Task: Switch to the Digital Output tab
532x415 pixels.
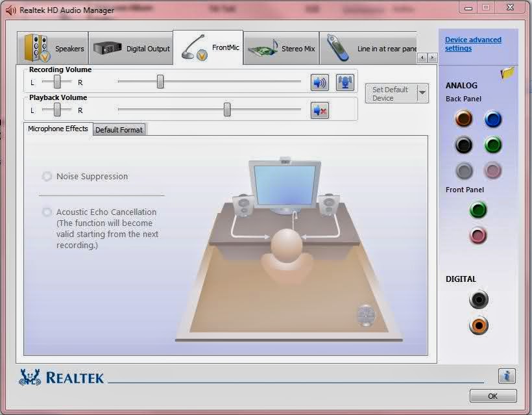Action: click(x=131, y=48)
